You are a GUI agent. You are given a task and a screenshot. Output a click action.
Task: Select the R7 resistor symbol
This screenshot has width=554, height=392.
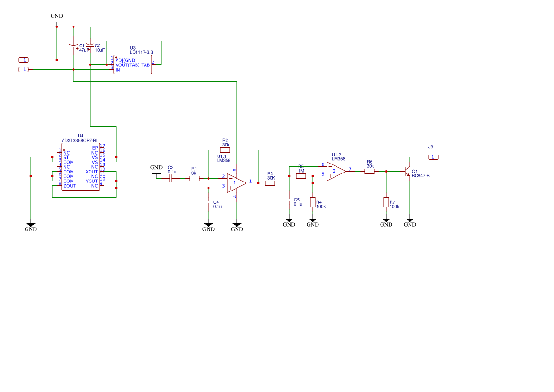click(386, 202)
